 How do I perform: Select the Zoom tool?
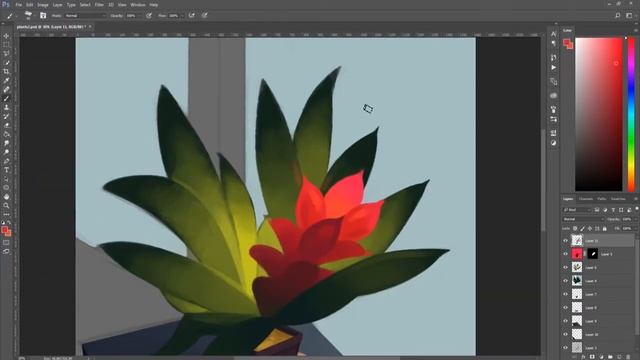click(x=6, y=205)
